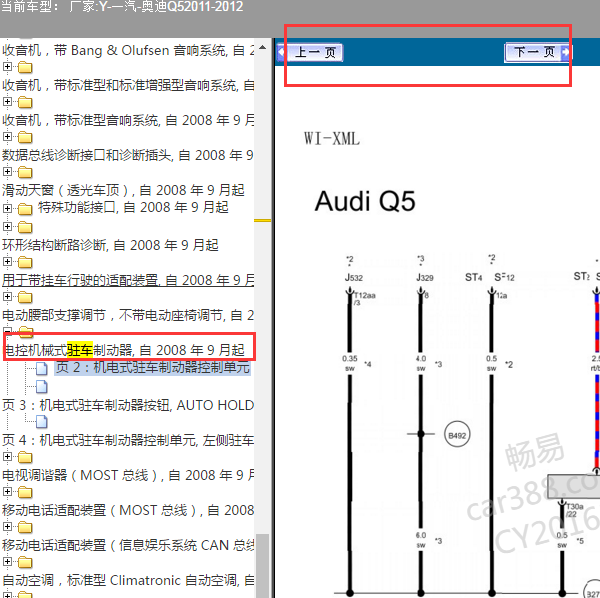
Task: Go to next page with 下一页 button
Action: point(537,52)
